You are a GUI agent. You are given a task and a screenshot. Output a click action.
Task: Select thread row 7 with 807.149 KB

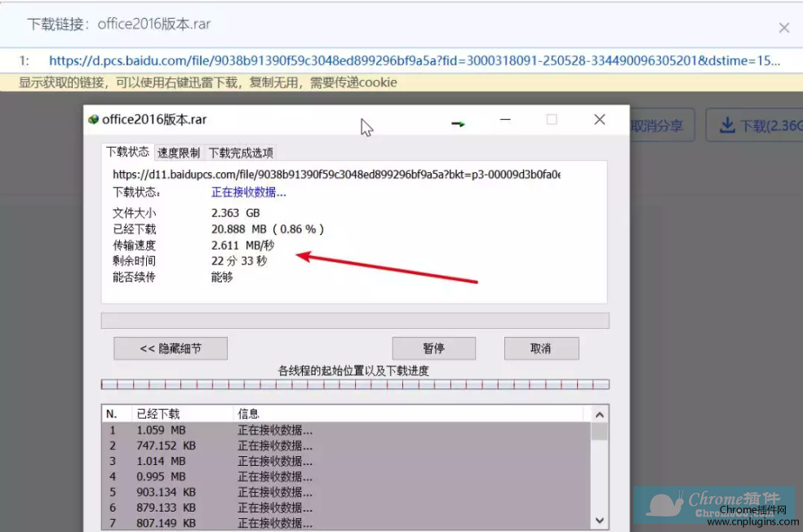tap(346, 523)
